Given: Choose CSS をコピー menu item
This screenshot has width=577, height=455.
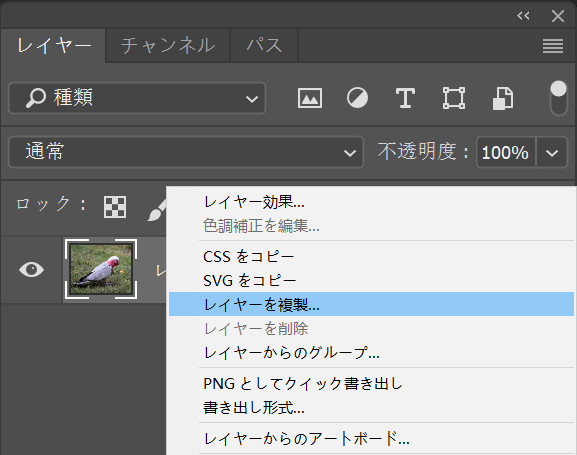Looking at the screenshot, I should [x=371, y=257].
